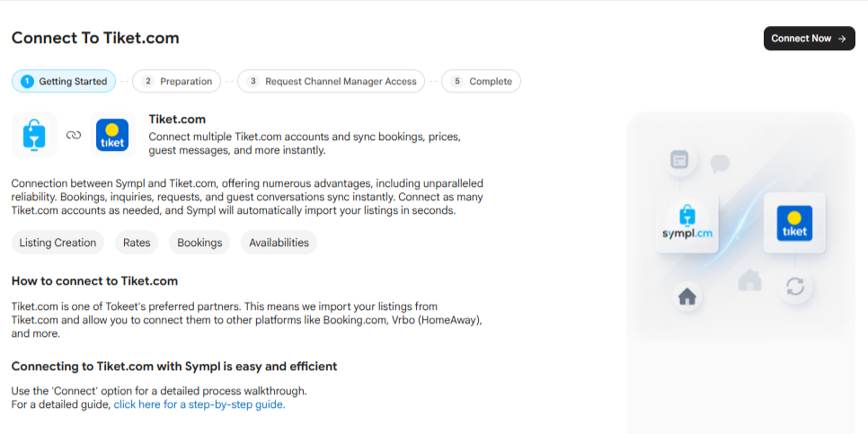Click the sync arrows icon in illustration
This screenshot has height=434, width=868.
coord(795,287)
